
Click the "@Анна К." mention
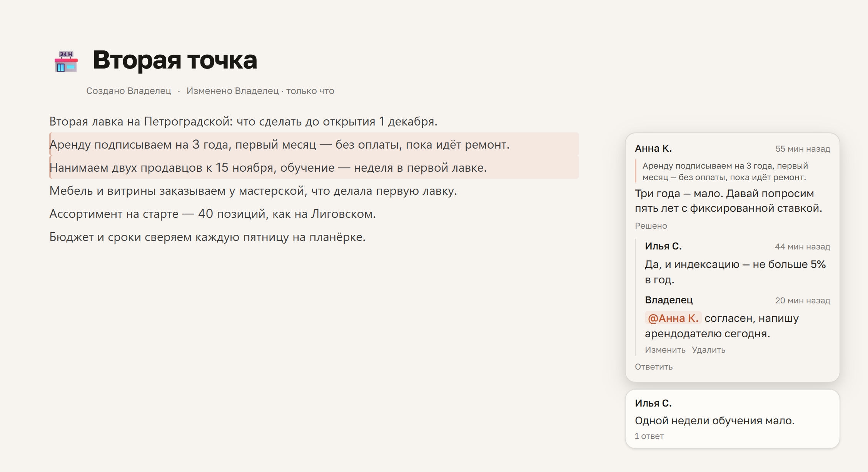(673, 318)
